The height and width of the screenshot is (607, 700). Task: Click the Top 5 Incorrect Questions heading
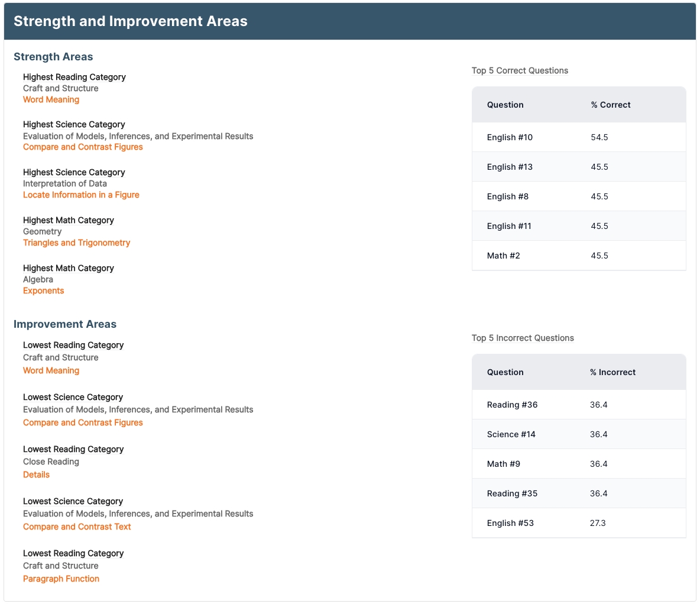[523, 338]
